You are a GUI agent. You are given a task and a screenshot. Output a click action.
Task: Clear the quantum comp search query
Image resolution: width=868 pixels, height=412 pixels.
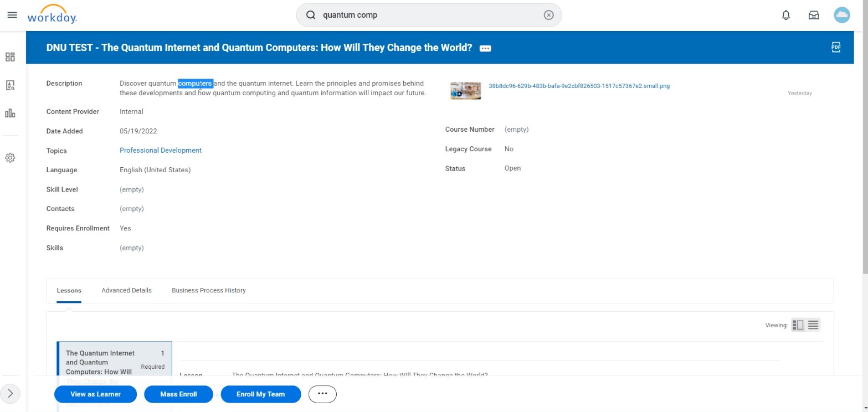point(548,15)
